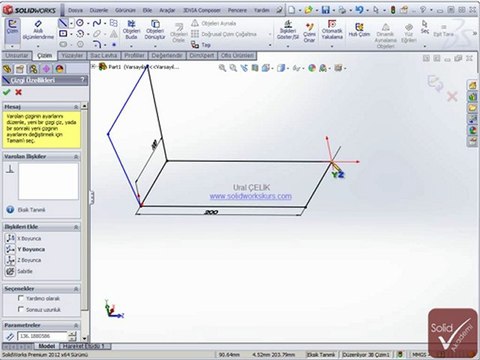This screenshot has height=360, width=480.
Task: Open the Görünüm menu
Action: 125,10
